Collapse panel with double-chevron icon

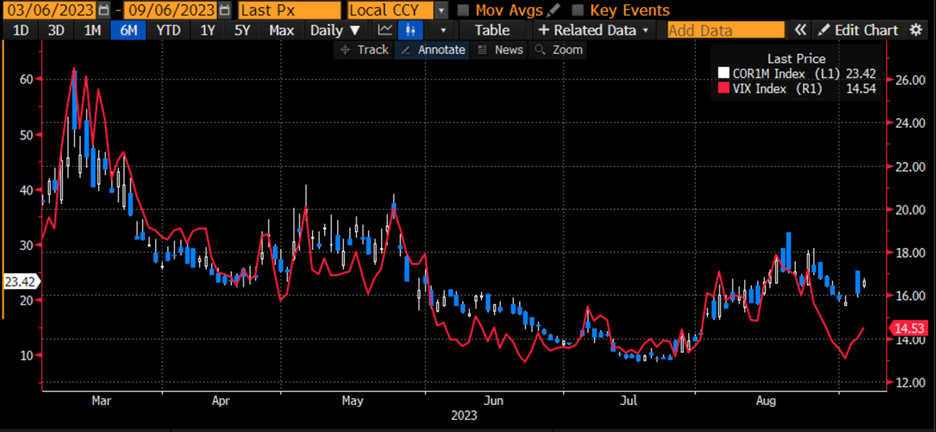pos(800,30)
